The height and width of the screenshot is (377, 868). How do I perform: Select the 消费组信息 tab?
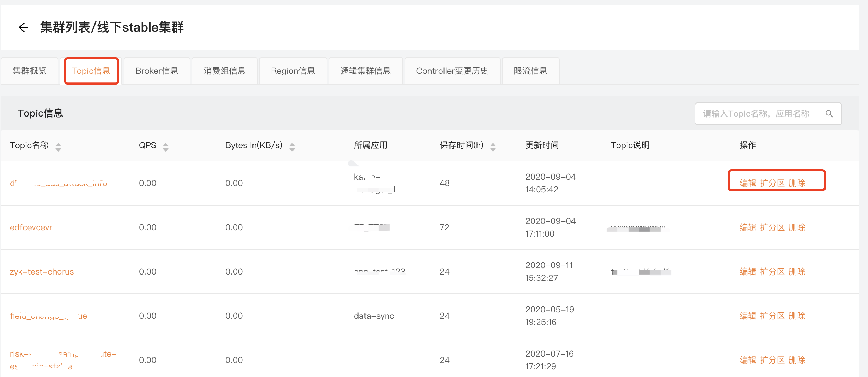225,71
